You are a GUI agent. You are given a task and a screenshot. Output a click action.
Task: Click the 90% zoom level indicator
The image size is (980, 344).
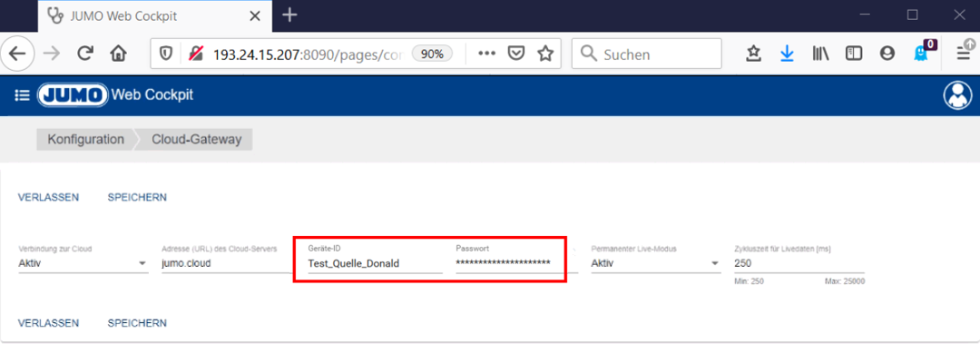[432, 54]
